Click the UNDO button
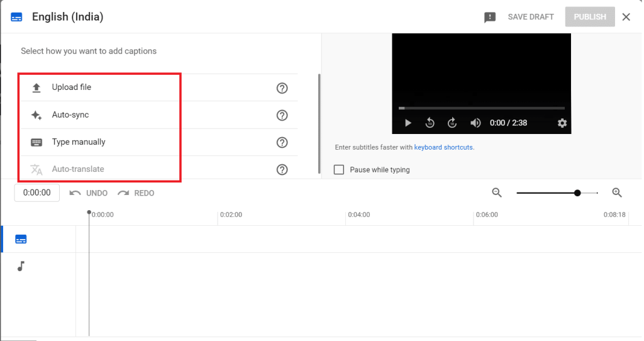 coord(89,193)
